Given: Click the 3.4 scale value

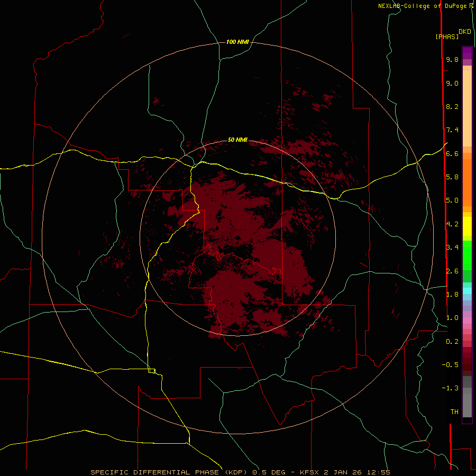Looking at the screenshot, I should point(452,248).
